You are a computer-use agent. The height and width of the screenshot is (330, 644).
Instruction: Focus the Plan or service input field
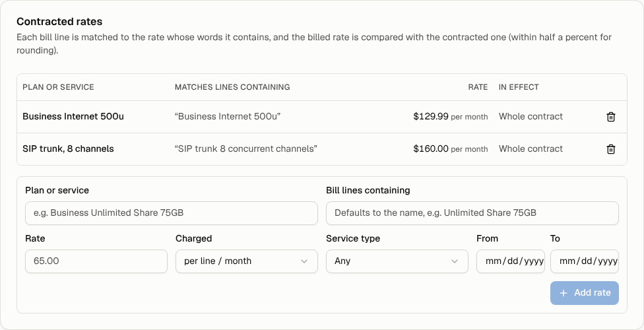(172, 213)
